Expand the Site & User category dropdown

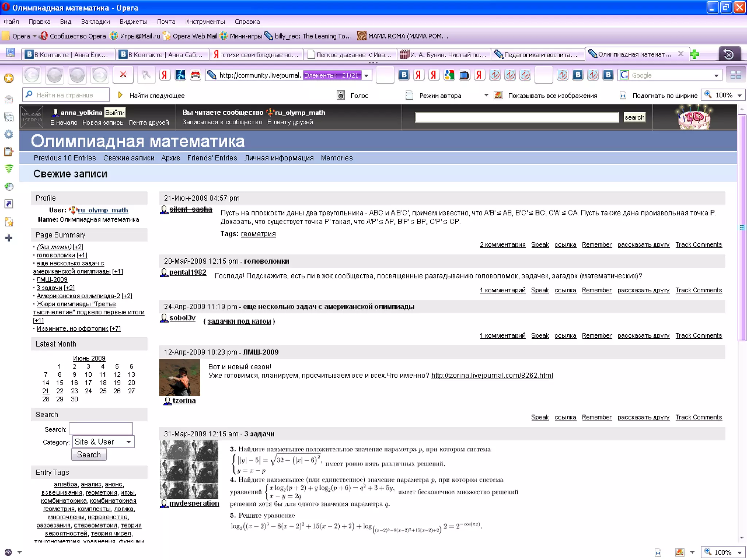click(128, 442)
